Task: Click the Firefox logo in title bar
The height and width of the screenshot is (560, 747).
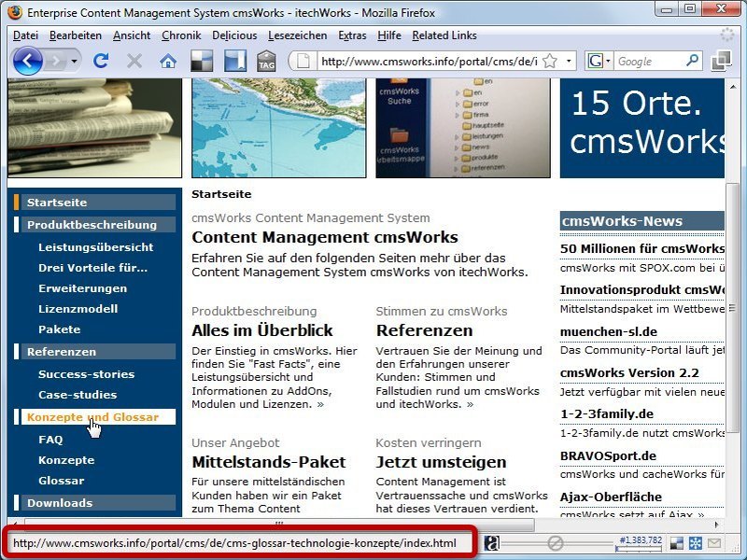Action: pyautogui.click(x=15, y=12)
